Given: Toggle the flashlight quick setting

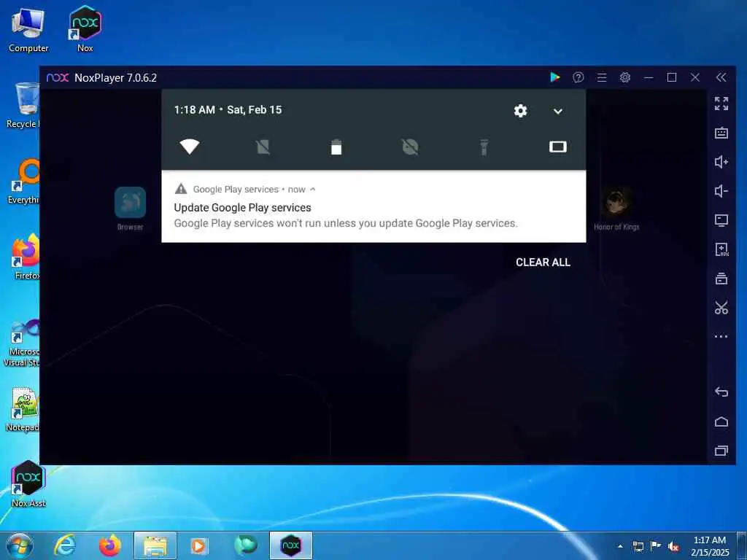Looking at the screenshot, I should (x=484, y=147).
